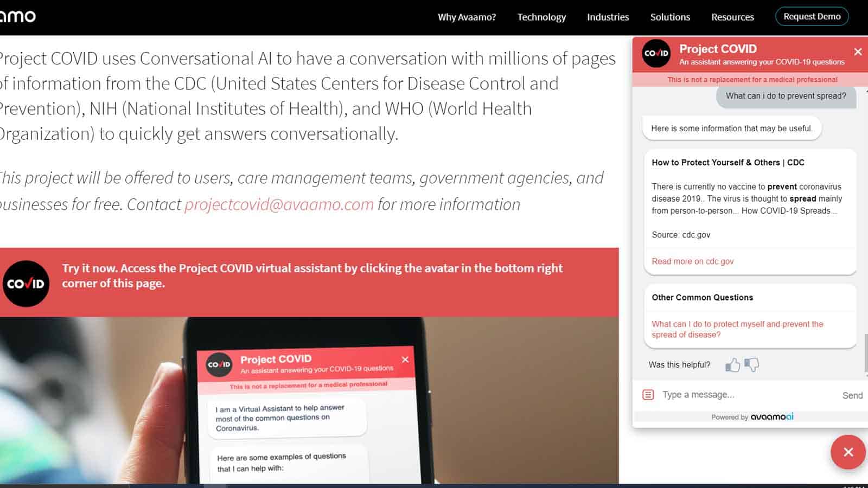This screenshot has height=488, width=868.
Task: Click the COVID logo in the red banner
Action: pyautogui.click(x=25, y=284)
